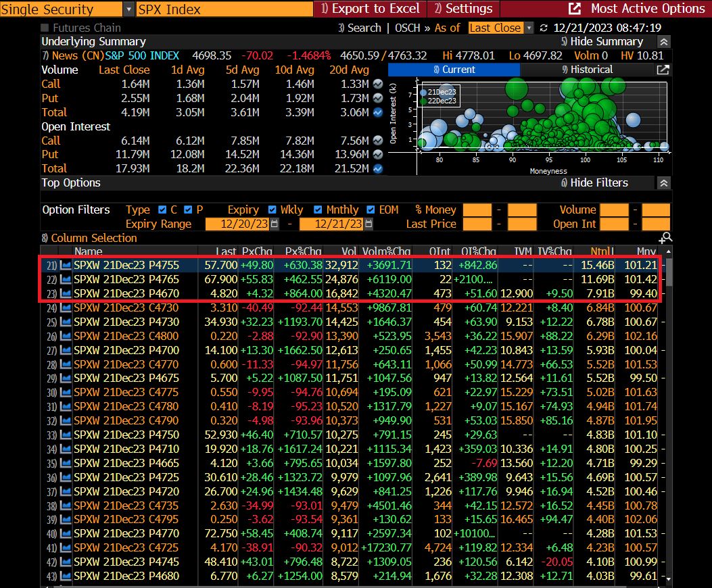This screenshot has height=588, width=712.
Task: Open chart icon for SPXW 21Dec23 C4780
Action: point(66,406)
